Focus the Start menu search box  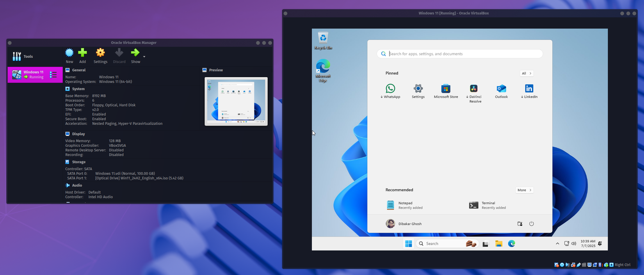pos(460,54)
